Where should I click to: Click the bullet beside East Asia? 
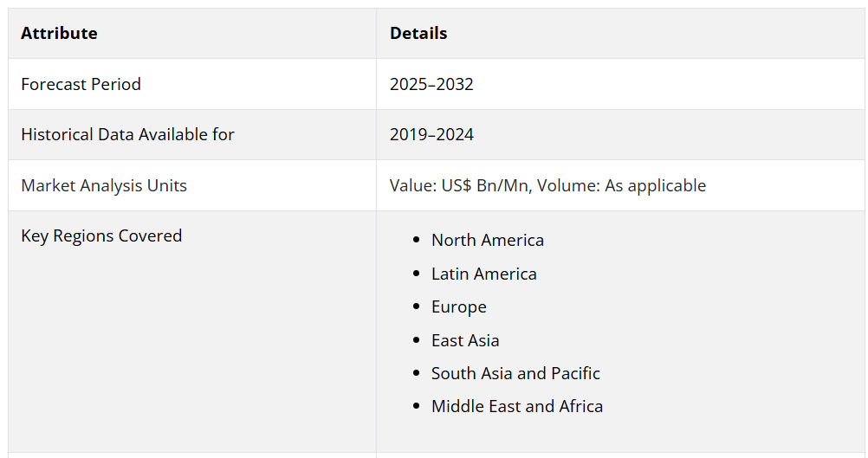417,340
